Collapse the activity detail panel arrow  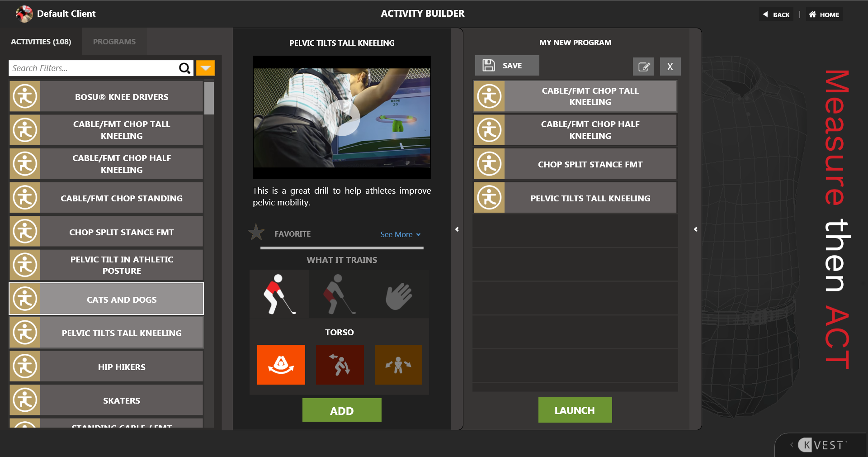(x=457, y=229)
